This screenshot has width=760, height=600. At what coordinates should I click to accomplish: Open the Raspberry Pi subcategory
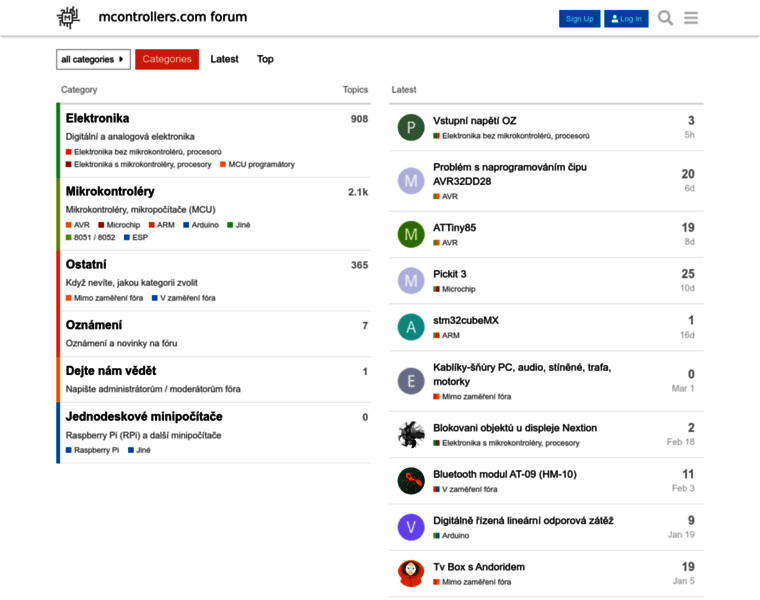[92, 450]
